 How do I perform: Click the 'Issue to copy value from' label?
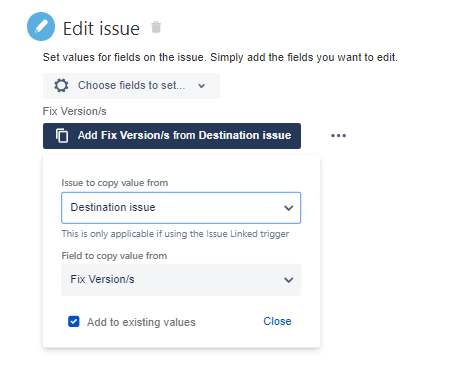click(x=115, y=183)
